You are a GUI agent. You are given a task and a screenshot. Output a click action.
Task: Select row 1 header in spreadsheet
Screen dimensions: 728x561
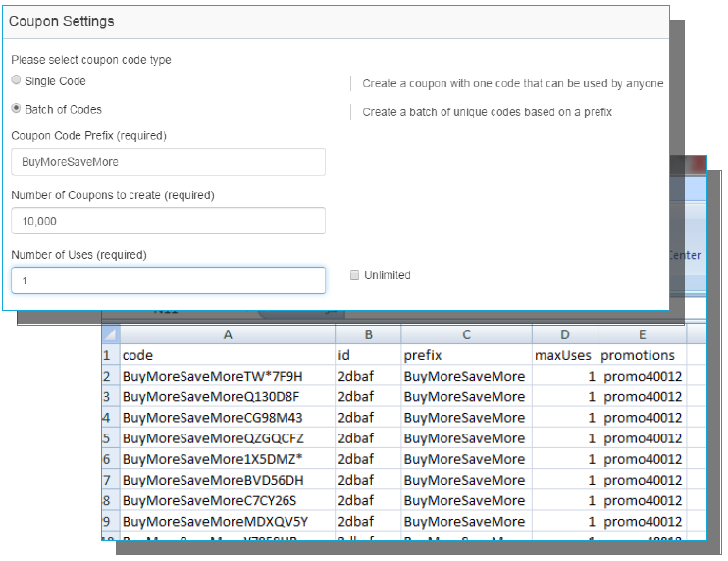pos(111,355)
